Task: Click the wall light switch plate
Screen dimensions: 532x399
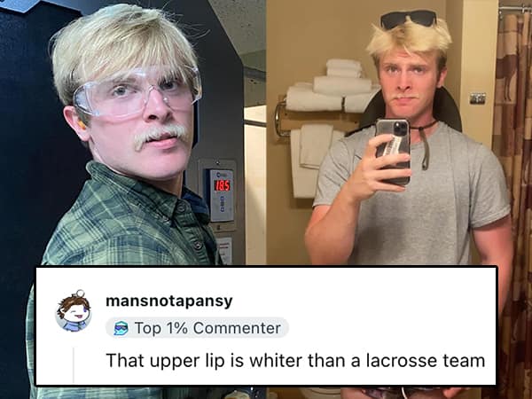Action: click(x=477, y=98)
